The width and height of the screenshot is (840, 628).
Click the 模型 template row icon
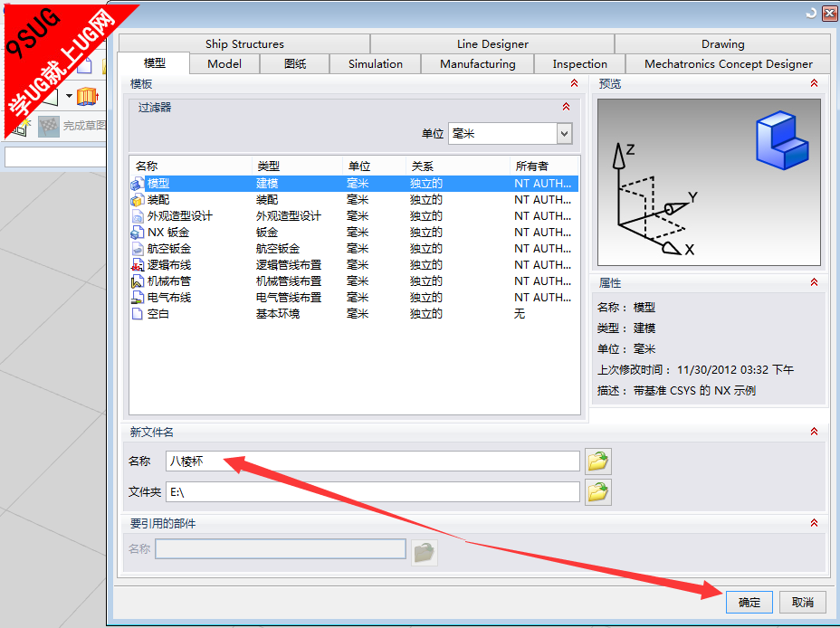click(x=138, y=184)
